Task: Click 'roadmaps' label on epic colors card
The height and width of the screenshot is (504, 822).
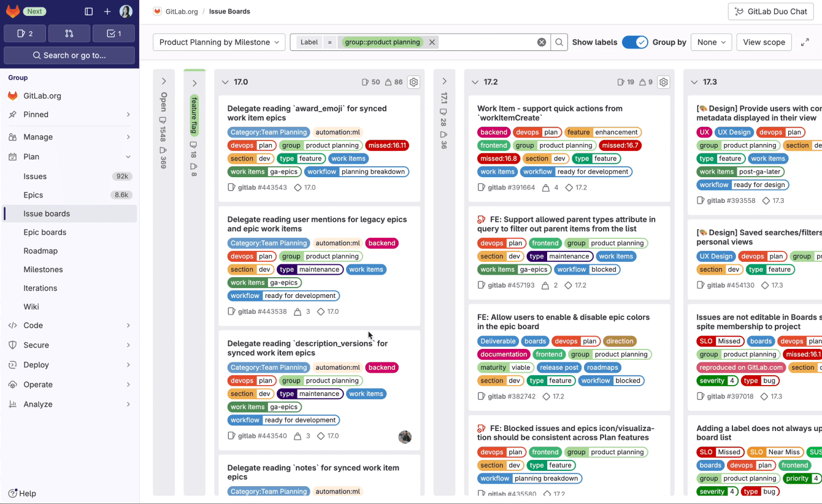Action: tap(601, 368)
